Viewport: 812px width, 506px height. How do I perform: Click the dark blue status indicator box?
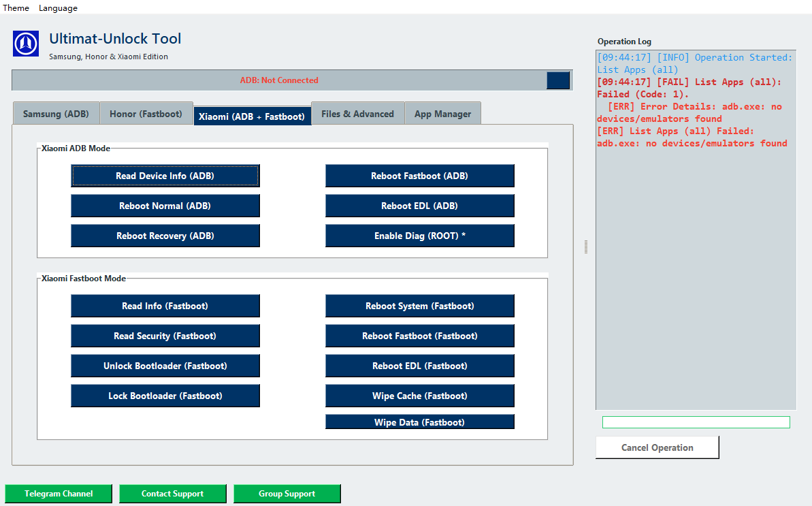pos(557,80)
